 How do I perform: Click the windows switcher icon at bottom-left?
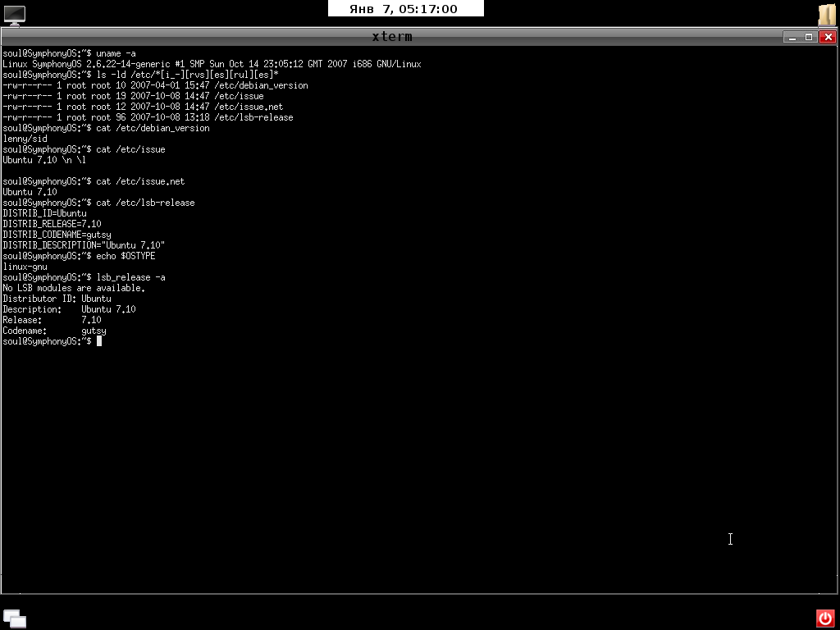click(15, 619)
